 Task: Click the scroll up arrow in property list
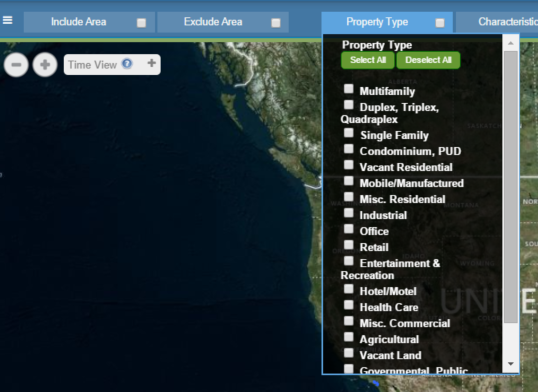tap(511, 43)
